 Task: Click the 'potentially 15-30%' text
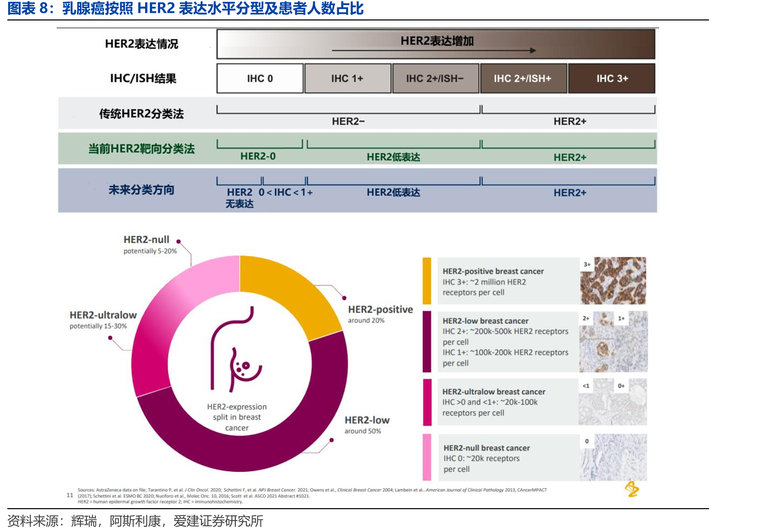[98, 326]
